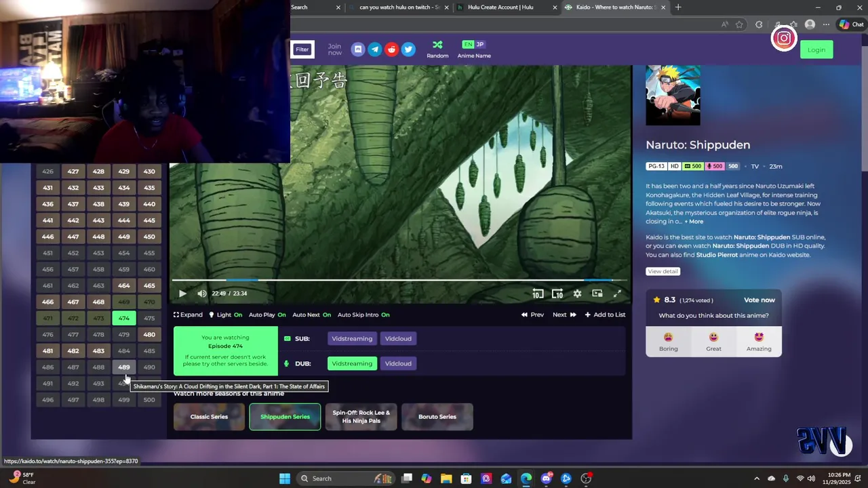Enable picture-in-picture mode in the player
Image resolution: width=868 pixels, height=488 pixels.
click(x=597, y=293)
